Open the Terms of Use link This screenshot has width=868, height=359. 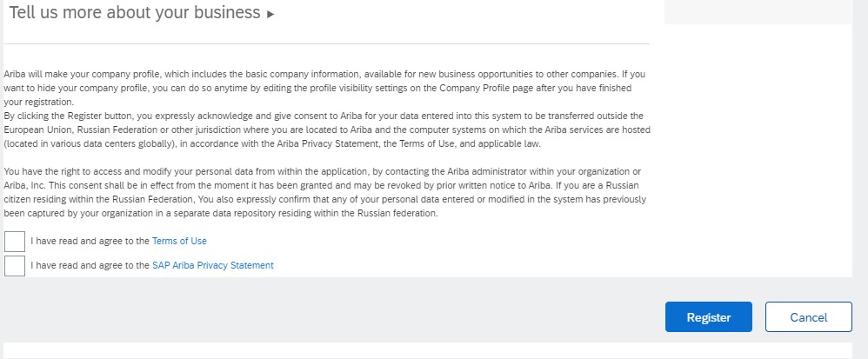[179, 241]
